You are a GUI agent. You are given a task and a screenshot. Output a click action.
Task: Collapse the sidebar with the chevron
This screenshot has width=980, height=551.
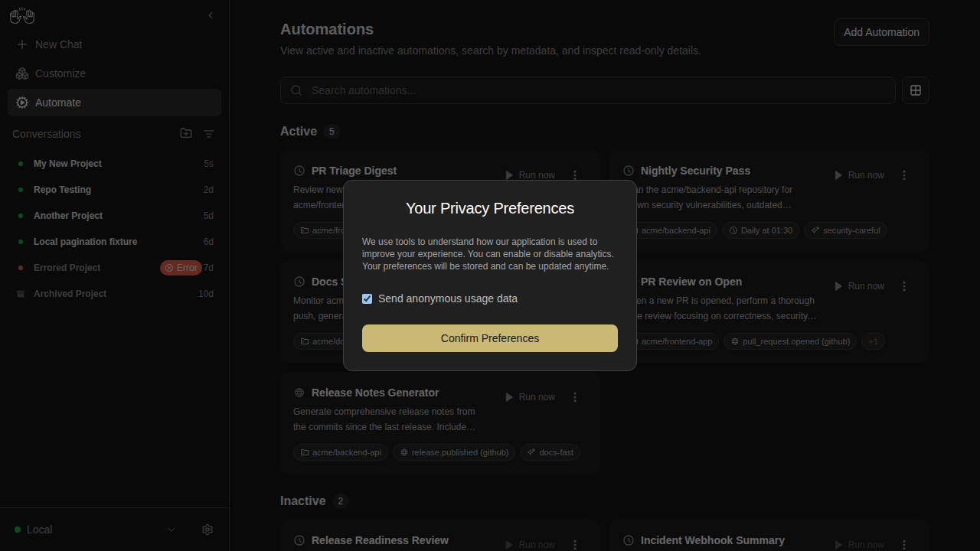point(211,15)
